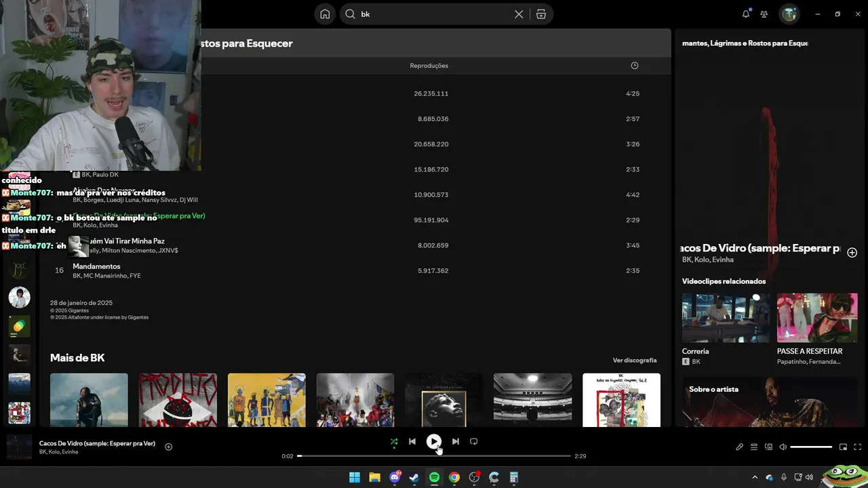Skip to the next track

[x=456, y=442]
